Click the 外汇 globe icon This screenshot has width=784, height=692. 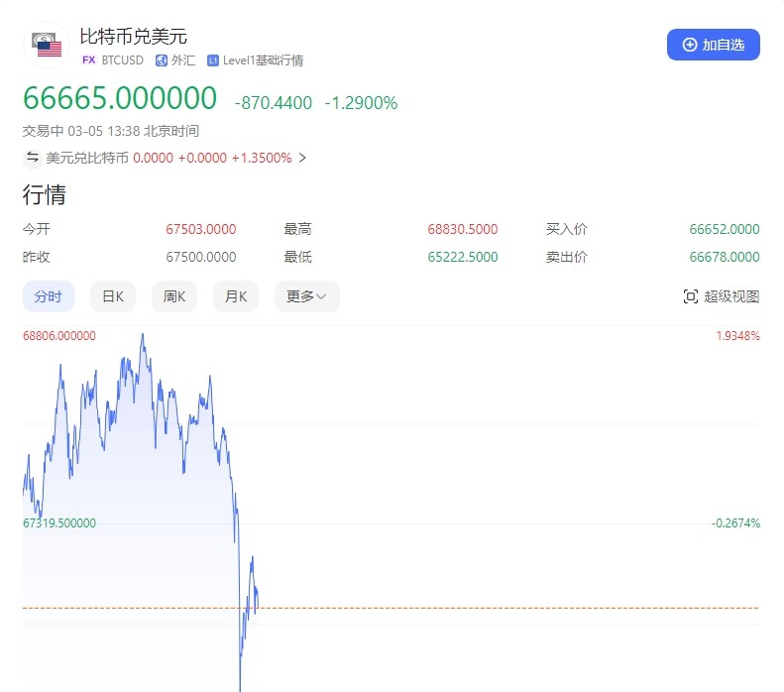(x=161, y=60)
